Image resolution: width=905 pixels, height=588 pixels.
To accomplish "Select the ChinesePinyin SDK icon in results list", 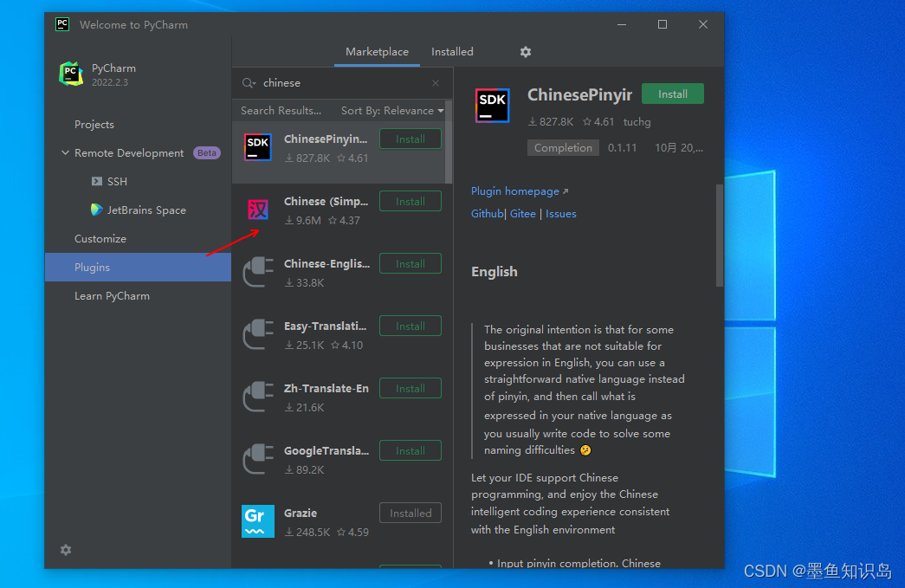I will coord(257,147).
